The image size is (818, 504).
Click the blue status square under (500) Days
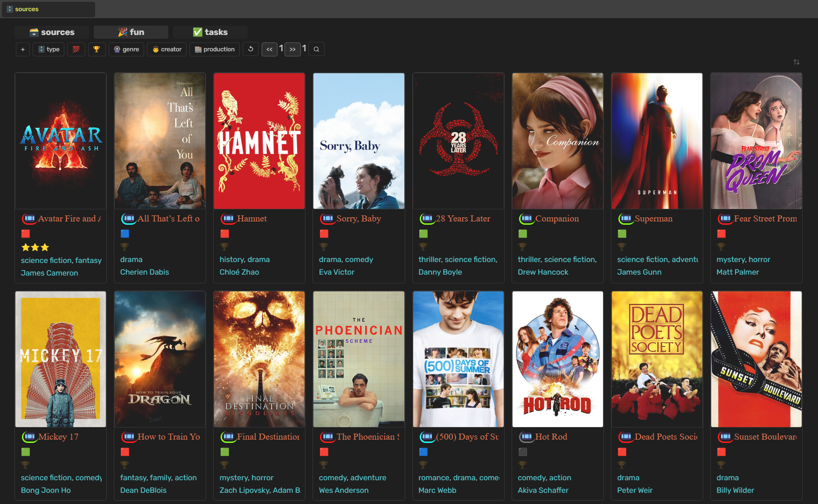tap(423, 452)
